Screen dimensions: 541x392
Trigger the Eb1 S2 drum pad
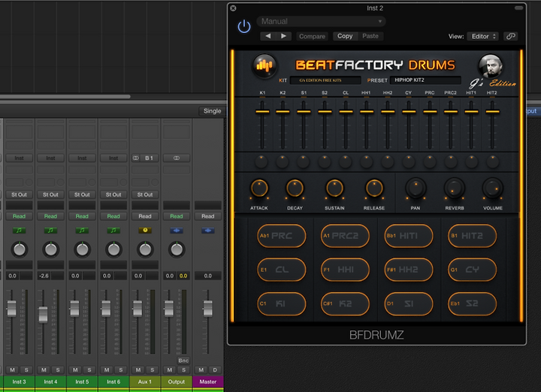[x=472, y=303]
